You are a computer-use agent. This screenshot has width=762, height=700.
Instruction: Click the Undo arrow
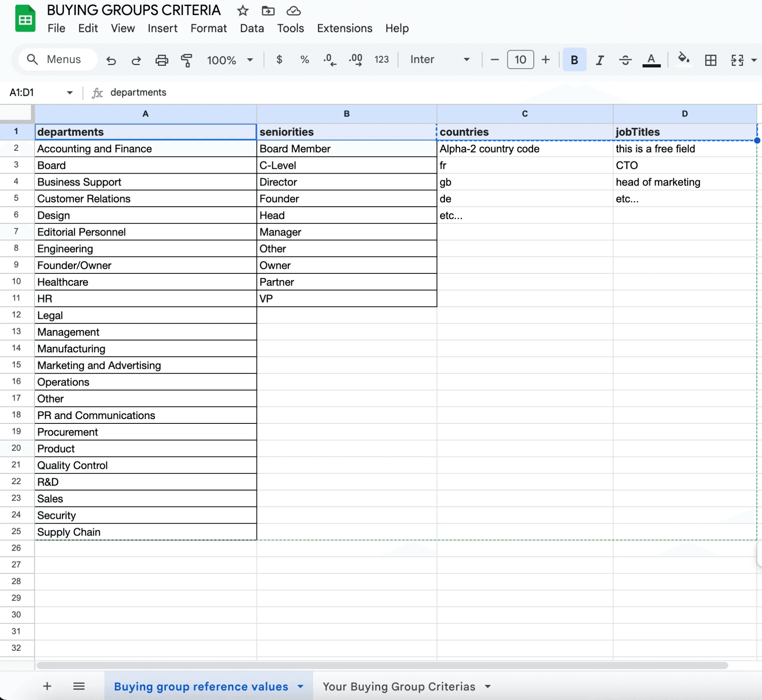(x=111, y=60)
